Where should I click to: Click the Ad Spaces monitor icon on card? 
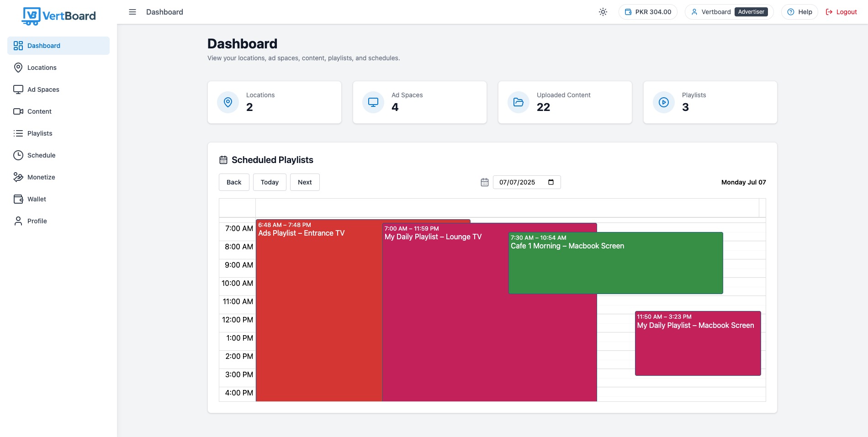[373, 102]
